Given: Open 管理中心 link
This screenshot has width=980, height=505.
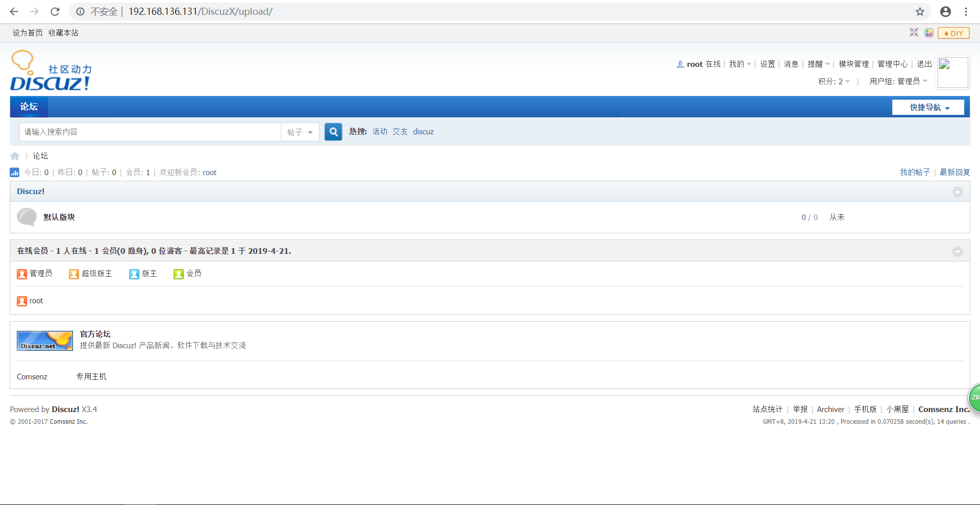Looking at the screenshot, I should pyautogui.click(x=892, y=64).
